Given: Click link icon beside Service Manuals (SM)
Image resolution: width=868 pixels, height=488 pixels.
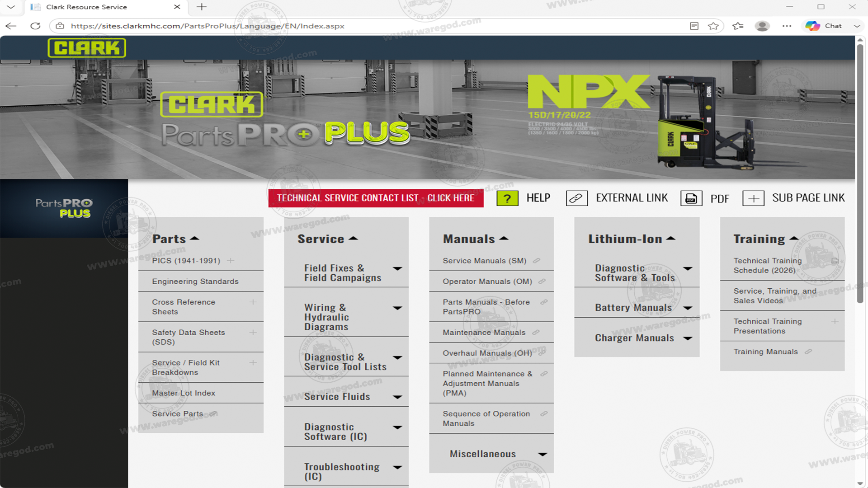Looking at the screenshot, I should pyautogui.click(x=537, y=261).
